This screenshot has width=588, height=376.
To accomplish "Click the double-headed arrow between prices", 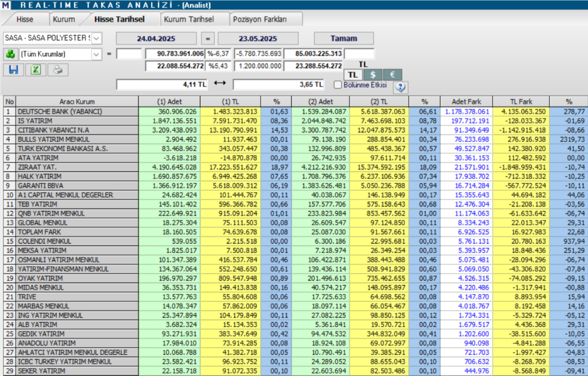I will point(220,83).
